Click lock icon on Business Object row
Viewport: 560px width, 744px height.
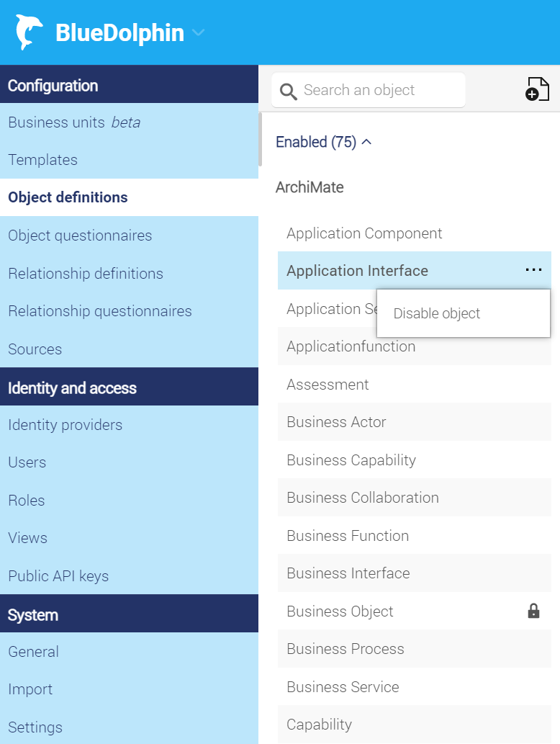point(533,611)
